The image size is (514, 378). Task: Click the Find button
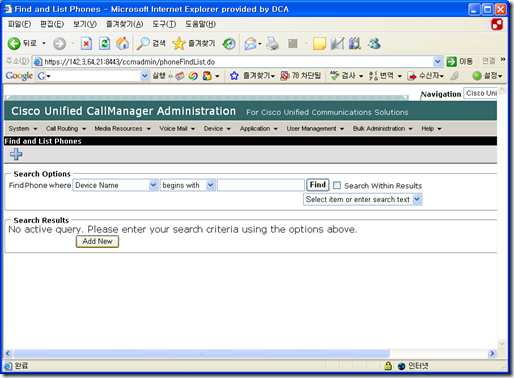318,185
